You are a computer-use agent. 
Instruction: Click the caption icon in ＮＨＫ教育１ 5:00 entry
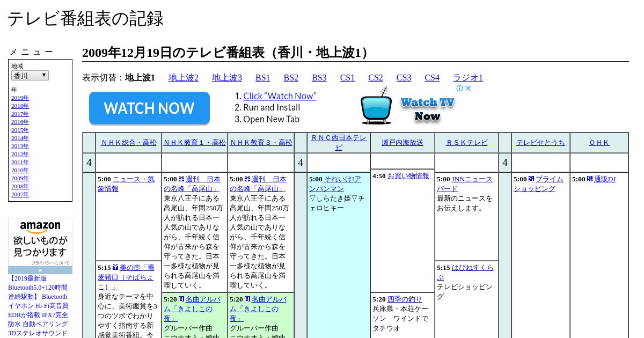[x=181, y=179]
